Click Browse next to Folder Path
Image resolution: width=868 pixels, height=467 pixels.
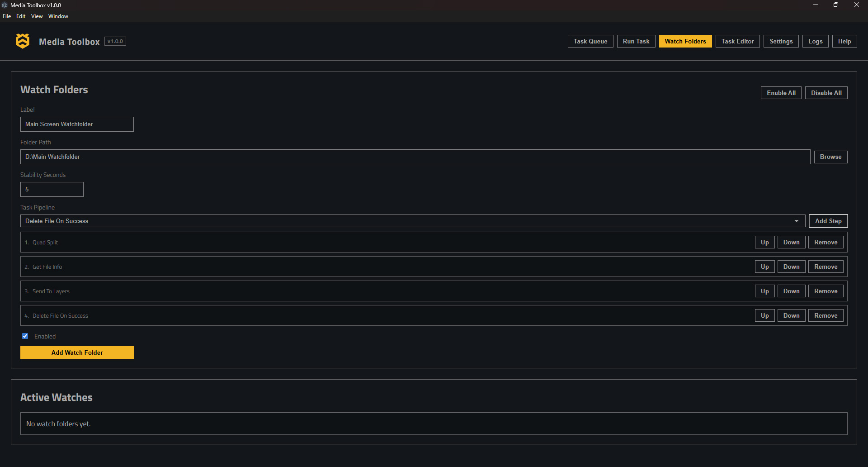[x=830, y=157]
